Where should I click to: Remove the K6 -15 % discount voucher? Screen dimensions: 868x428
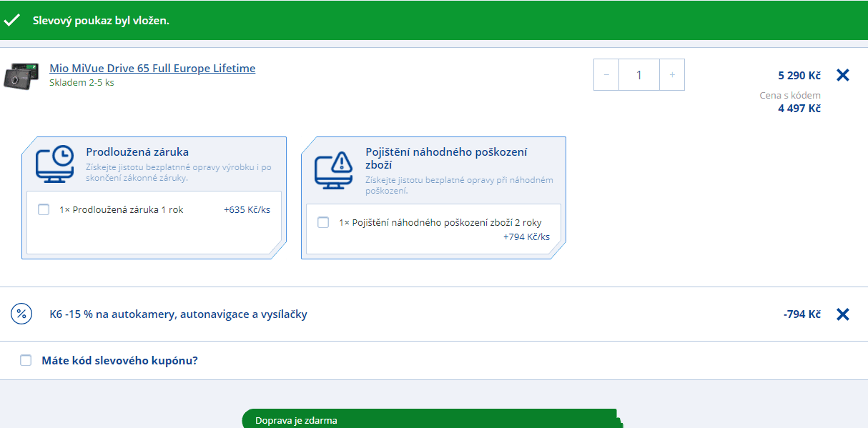(843, 314)
